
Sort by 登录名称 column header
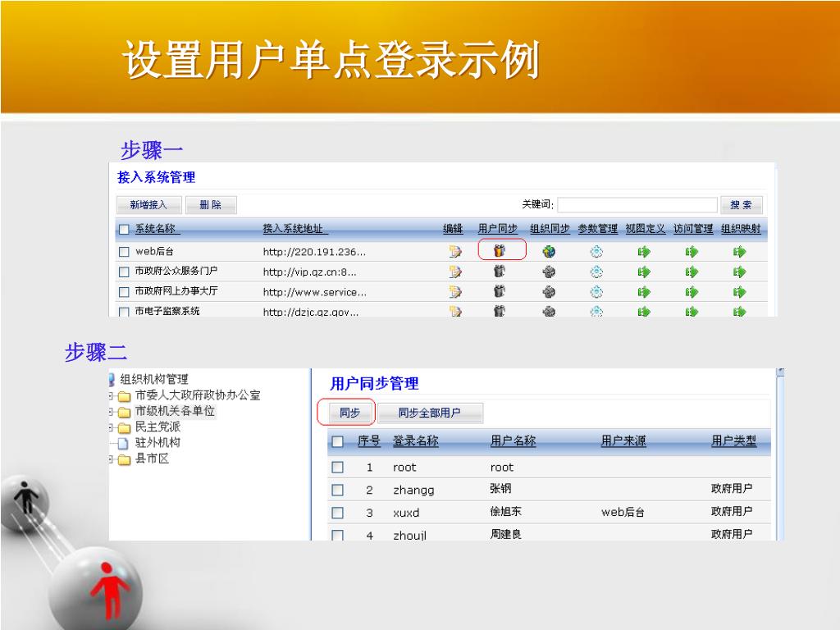tap(415, 441)
